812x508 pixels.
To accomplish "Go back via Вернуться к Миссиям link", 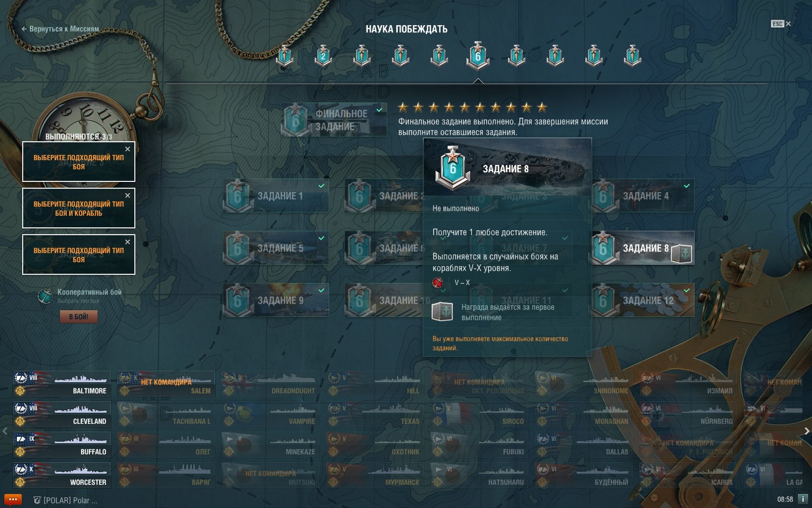I will coord(60,29).
